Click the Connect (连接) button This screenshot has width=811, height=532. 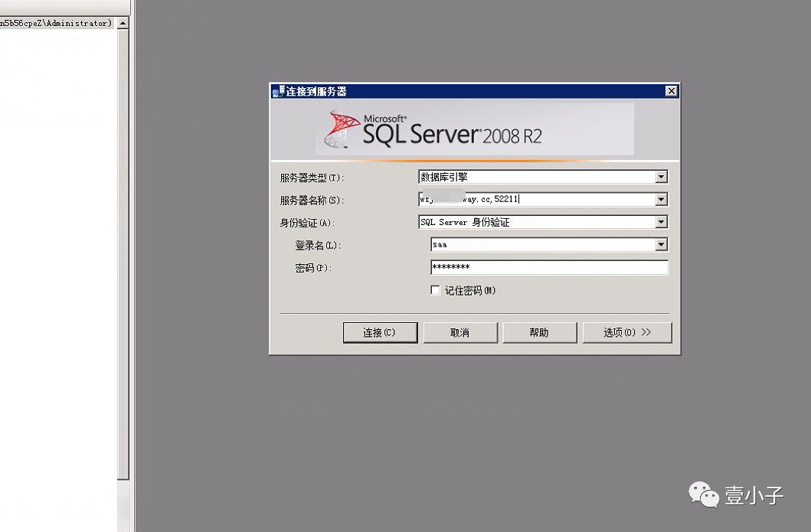[x=380, y=332]
